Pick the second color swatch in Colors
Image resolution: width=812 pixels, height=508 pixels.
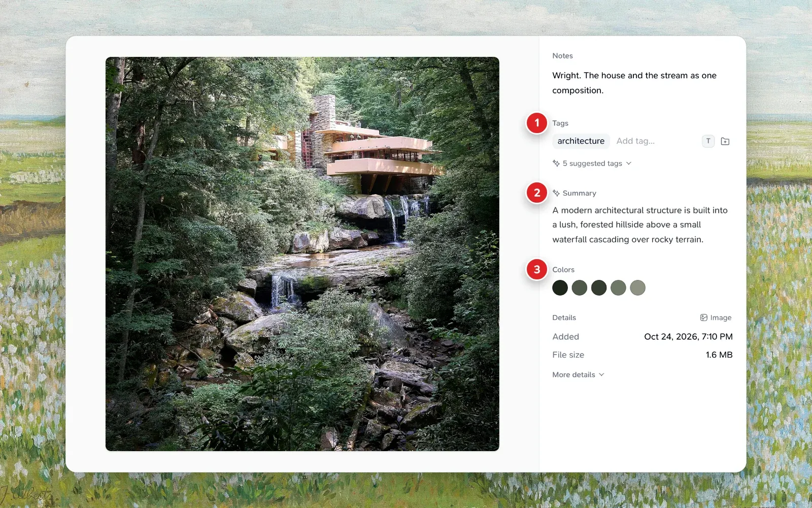(580, 288)
